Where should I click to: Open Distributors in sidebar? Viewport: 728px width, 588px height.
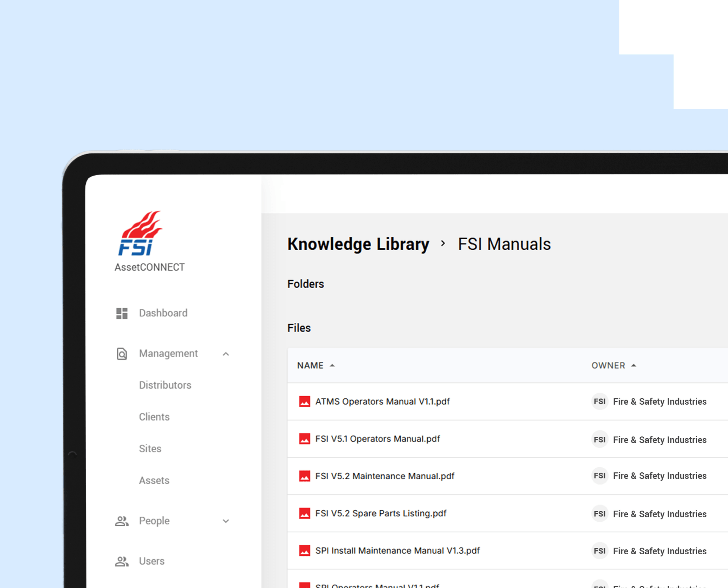165,385
